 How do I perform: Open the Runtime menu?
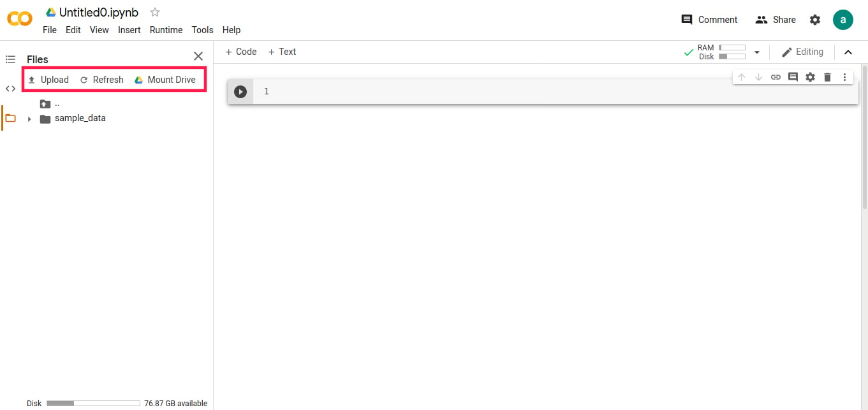[166, 30]
